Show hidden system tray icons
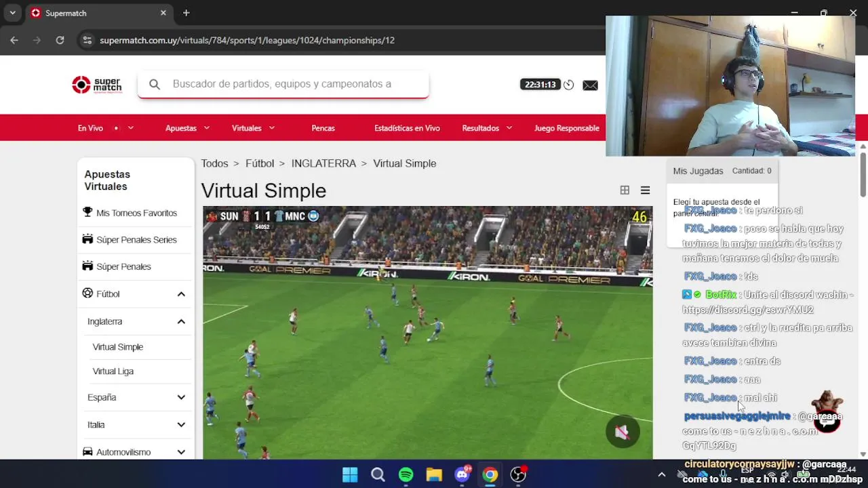The height and width of the screenshot is (488, 868). [x=662, y=474]
